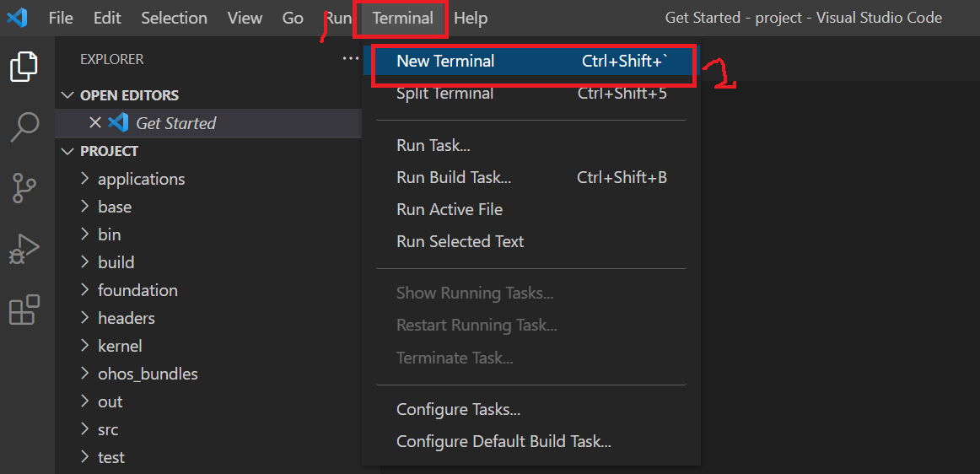Open the Selection menu
980x474 pixels.
click(x=174, y=19)
